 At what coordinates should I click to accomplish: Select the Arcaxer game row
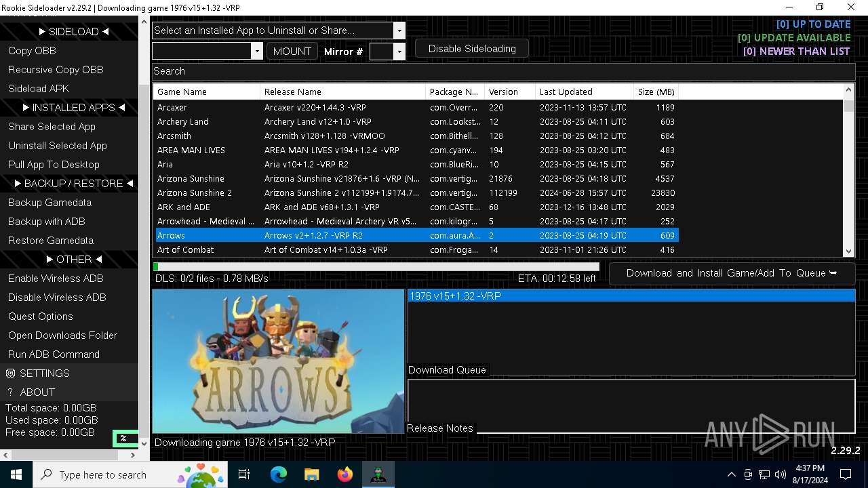416,107
